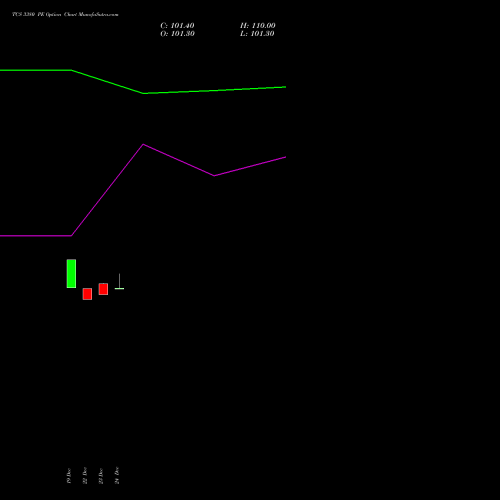Click the '19 Dec' axis date label
Screen dimensions: 500x500
(x=69, y=476)
